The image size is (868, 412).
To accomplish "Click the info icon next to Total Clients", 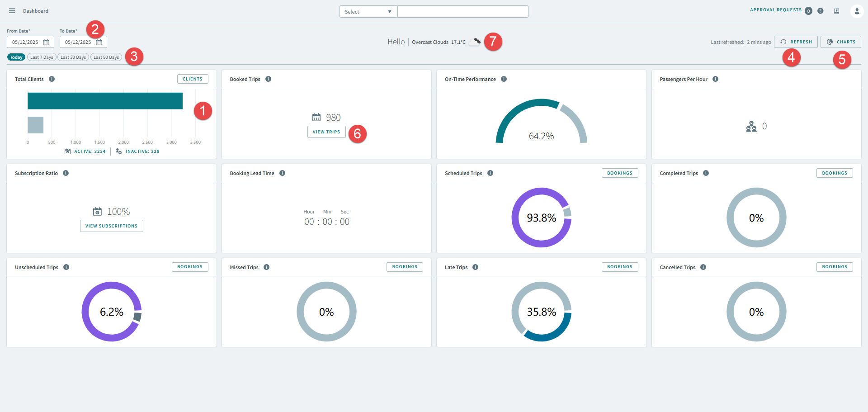I will [x=52, y=79].
